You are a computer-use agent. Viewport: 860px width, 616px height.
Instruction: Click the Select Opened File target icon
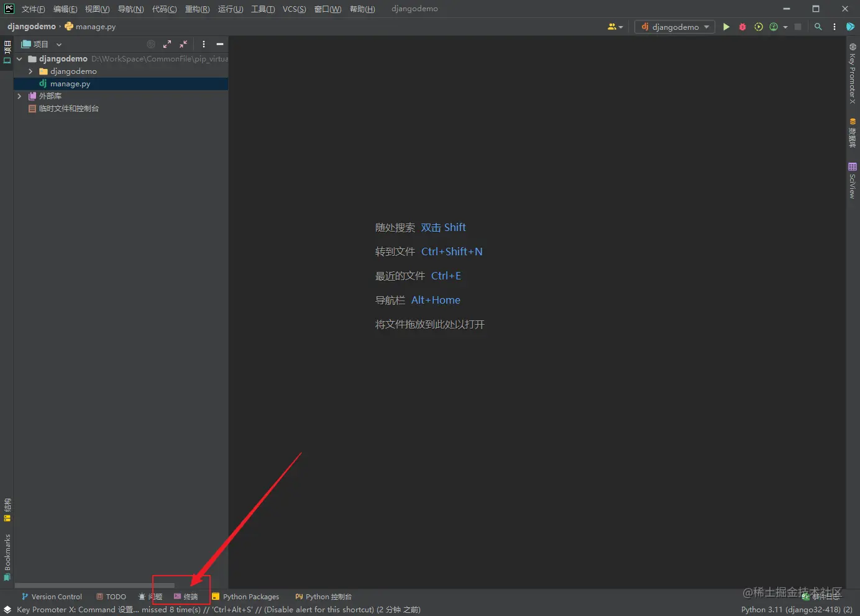[151, 44]
